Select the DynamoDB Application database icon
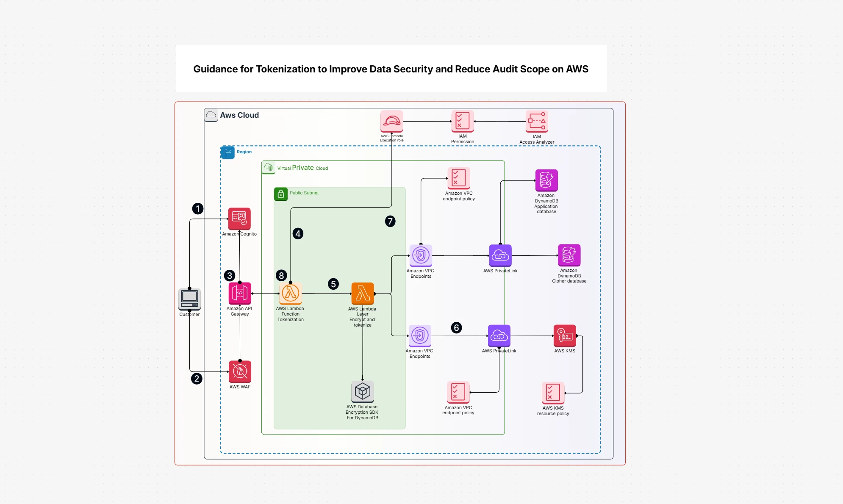Image resolution: width=843 pixels, height=504 pixels. pyautogui.click(x=546, y=180)
